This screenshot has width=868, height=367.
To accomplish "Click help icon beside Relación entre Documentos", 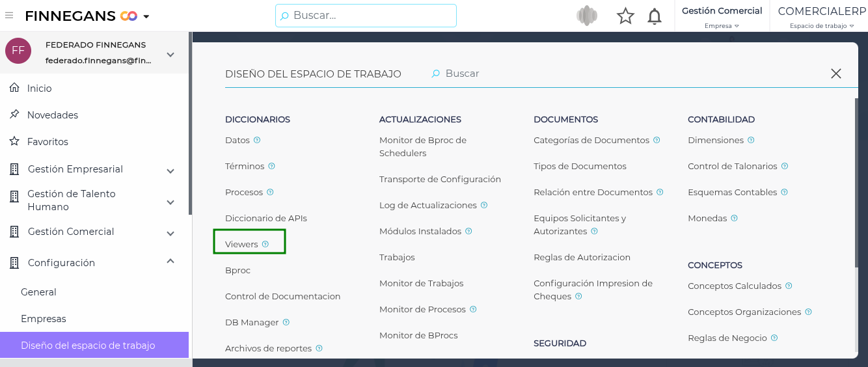I will click(660, 192).
